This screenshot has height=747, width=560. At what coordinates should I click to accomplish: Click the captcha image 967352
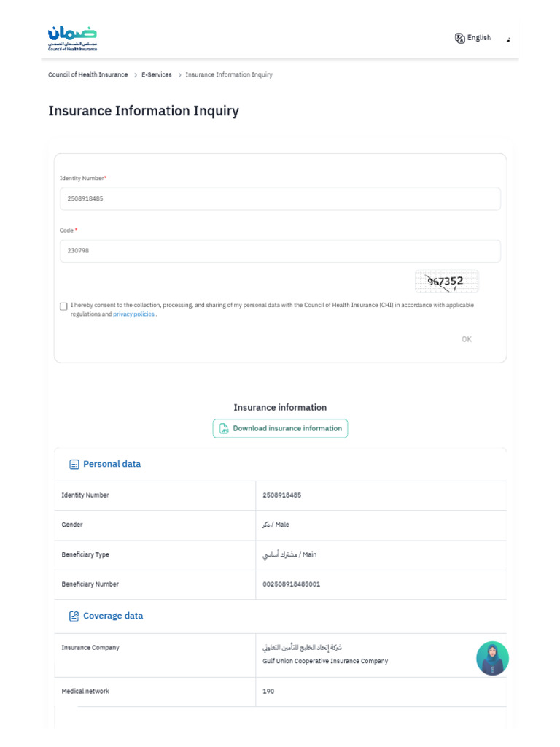[446, 281]
